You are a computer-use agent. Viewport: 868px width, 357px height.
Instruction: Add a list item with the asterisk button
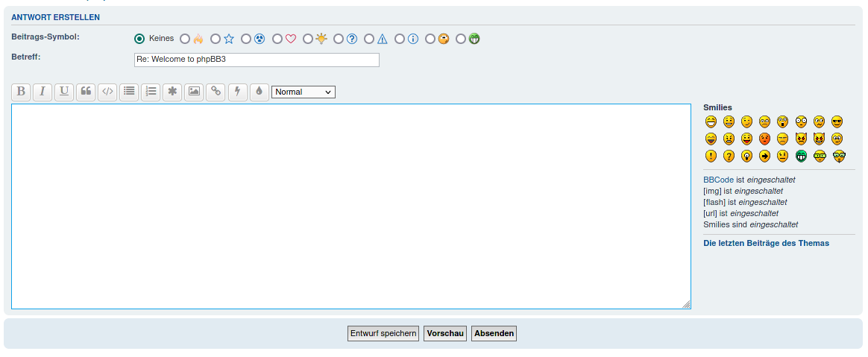pyautogui.click(x=172, y=92)
